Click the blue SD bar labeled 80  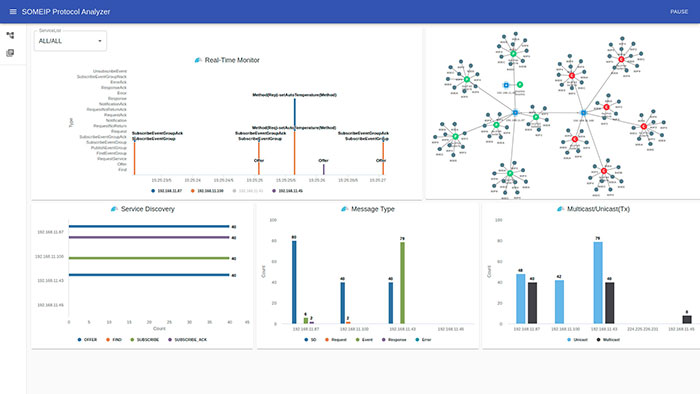click(294, 282)
